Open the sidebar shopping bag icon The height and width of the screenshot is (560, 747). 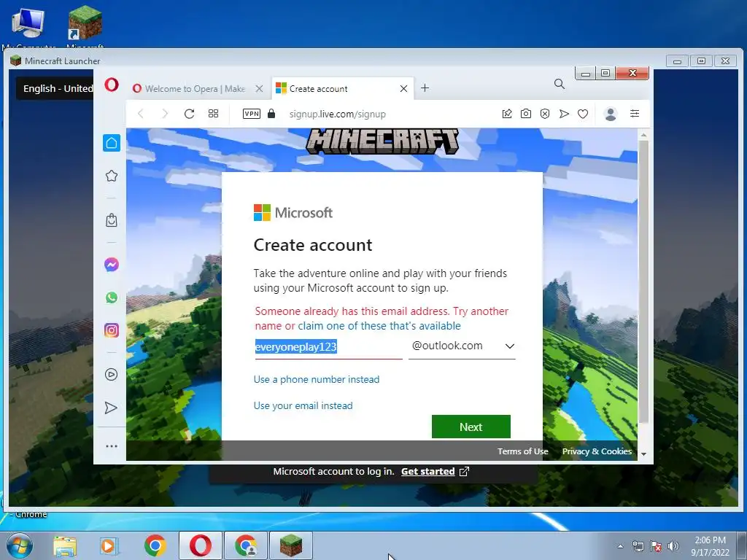pyautogui.click(x=112, y=220)
